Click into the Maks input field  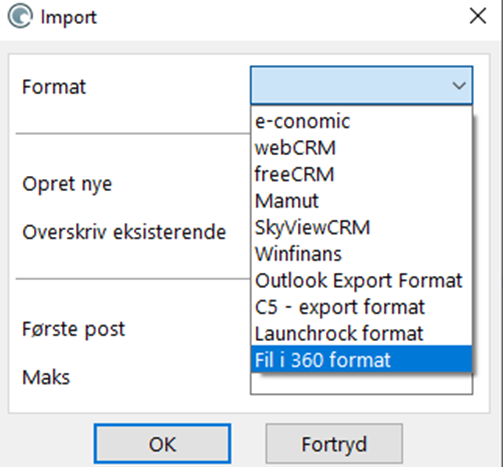[361, 383]
